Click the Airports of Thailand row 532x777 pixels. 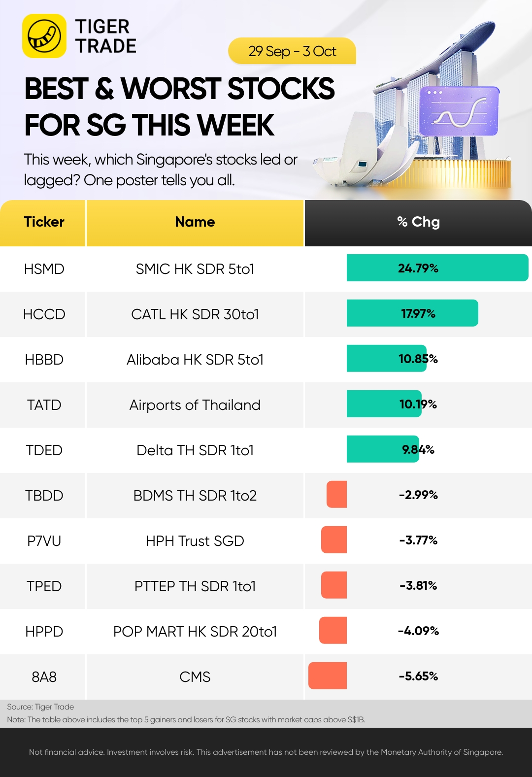[266, 405]
